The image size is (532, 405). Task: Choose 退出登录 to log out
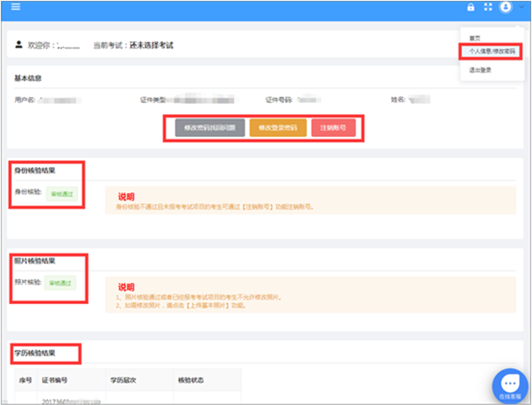tap(480, 70)
